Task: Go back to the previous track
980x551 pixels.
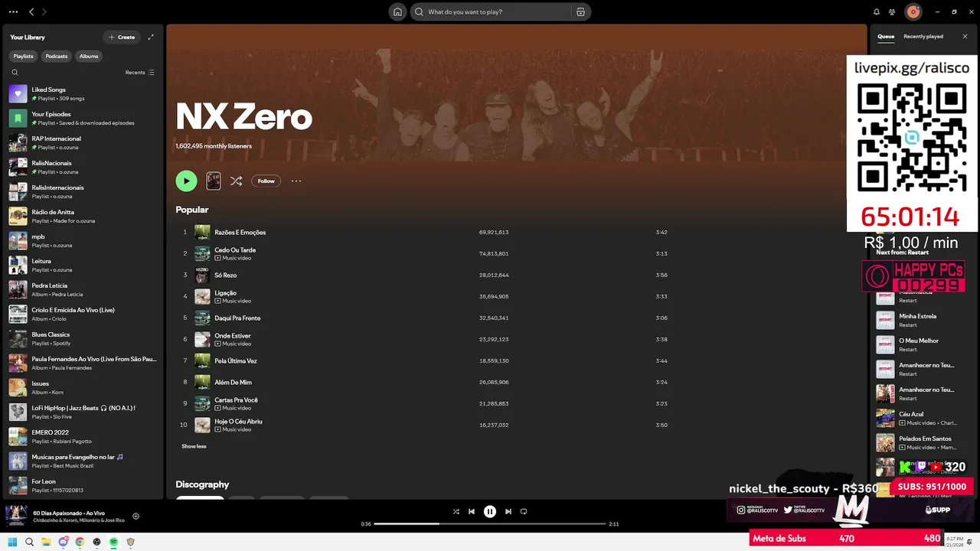Action: (472, 511)
